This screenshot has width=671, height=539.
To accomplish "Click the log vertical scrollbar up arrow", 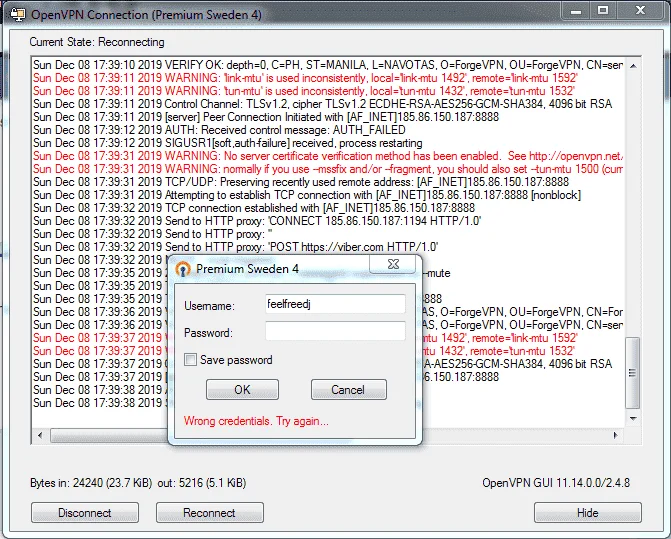I will click(633, 66).
